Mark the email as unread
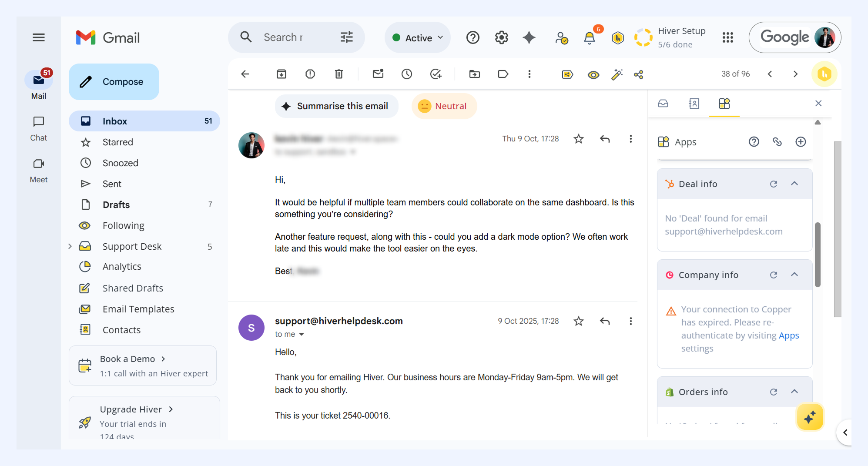 coord(378,74)
